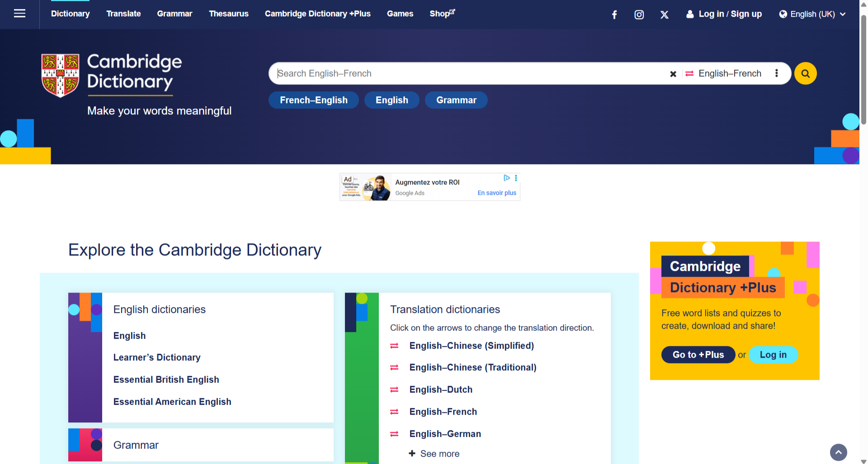Screen dimensions: 868x464
Task: Open the Thesaurus menu item
Action: pyautogui.click(x=228, y=14)
